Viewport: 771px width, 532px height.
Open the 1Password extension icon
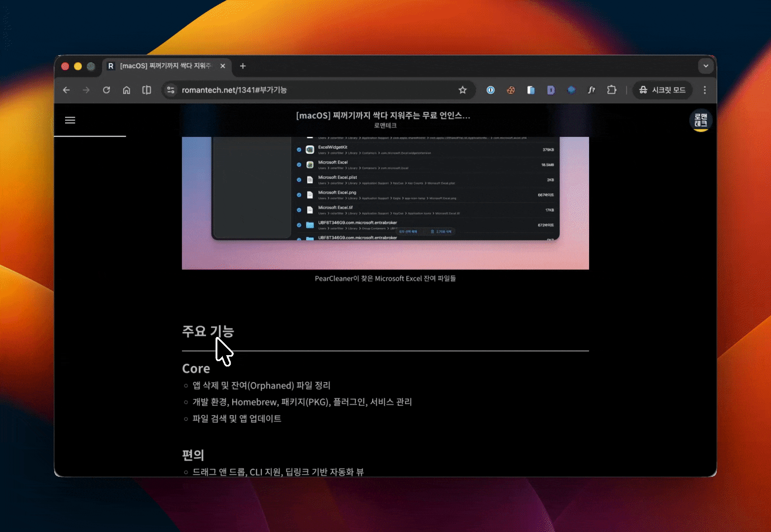pos(491,90)
